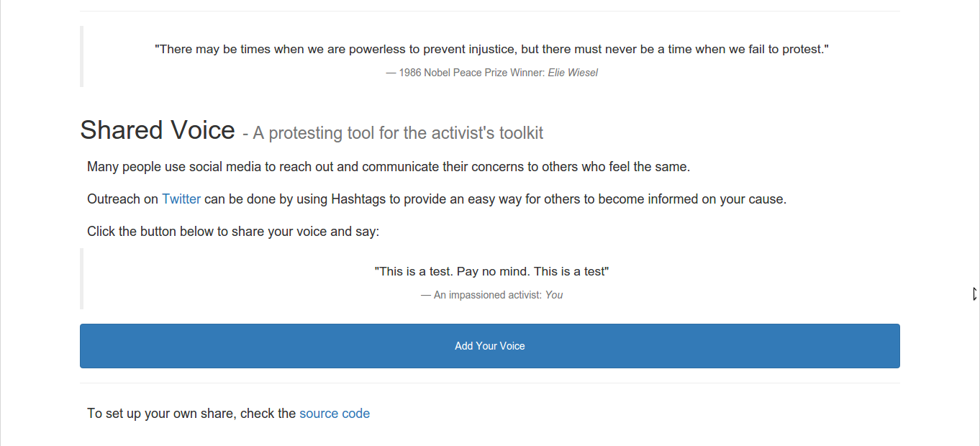Click the horizontal divider above the Wiesel quote
This screenshot has height=446, width=980.
click(489, 11)
